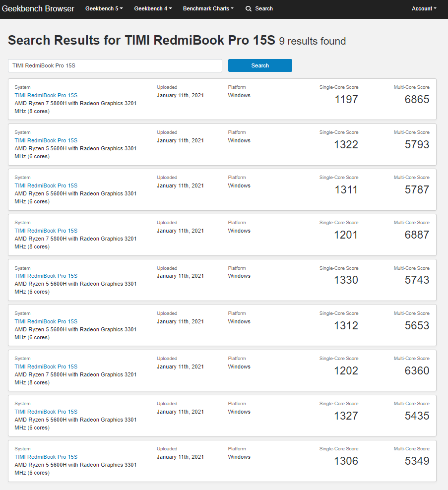Open the Benchmark Charts dropdown

tap(208, 8)
